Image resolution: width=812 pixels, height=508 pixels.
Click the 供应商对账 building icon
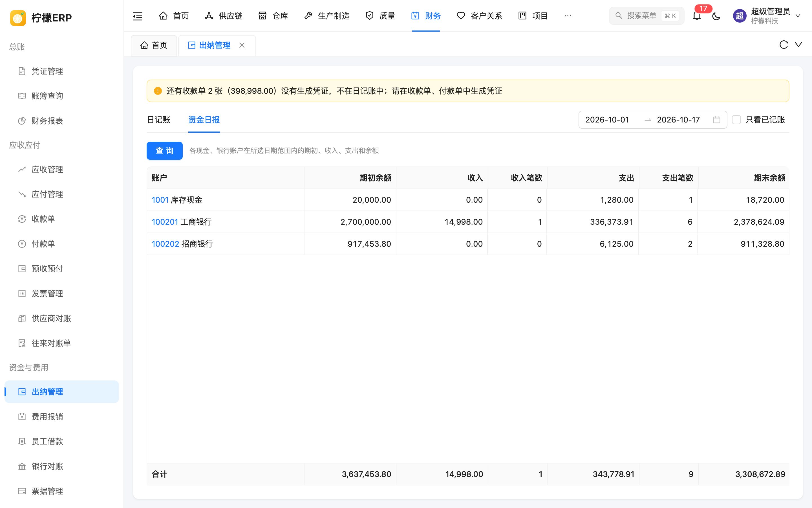(x=22, y=319)
